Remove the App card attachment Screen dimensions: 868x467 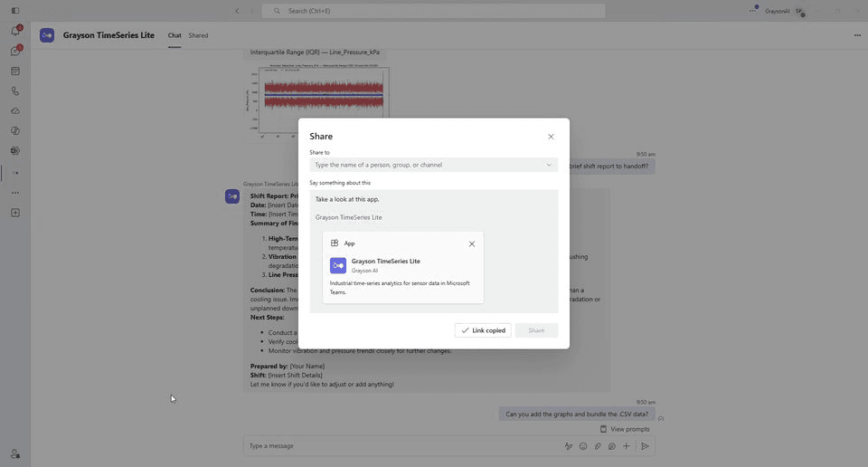[472, 243]
